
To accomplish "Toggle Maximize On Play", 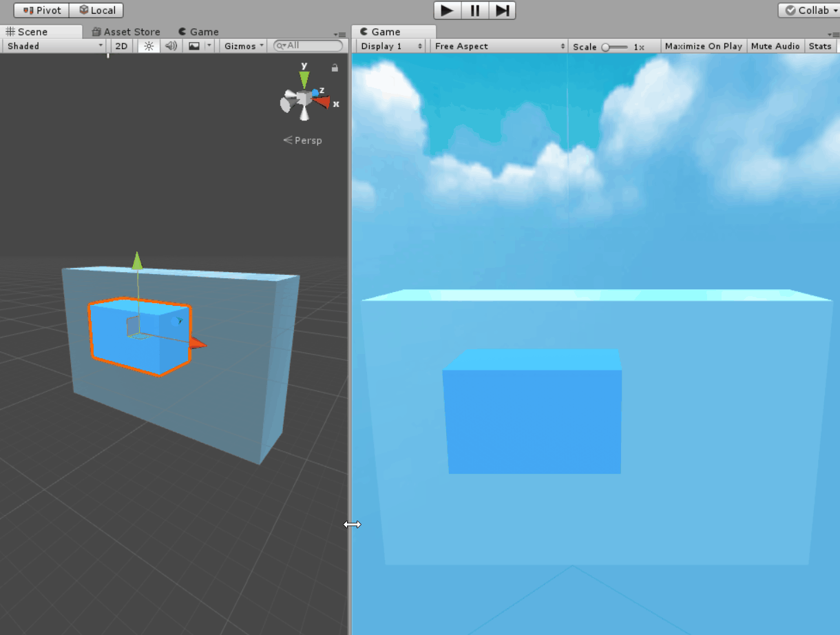I will pos(703,46).
